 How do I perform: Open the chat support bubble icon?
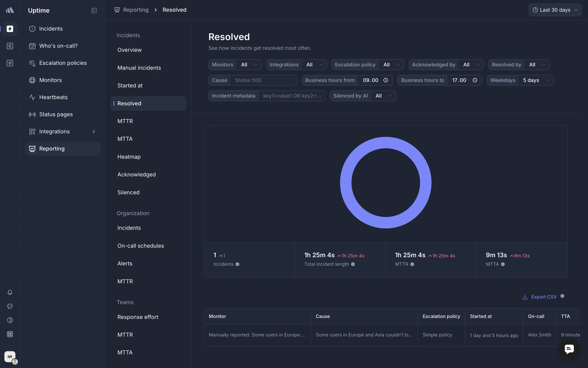(x=569, y=349)
